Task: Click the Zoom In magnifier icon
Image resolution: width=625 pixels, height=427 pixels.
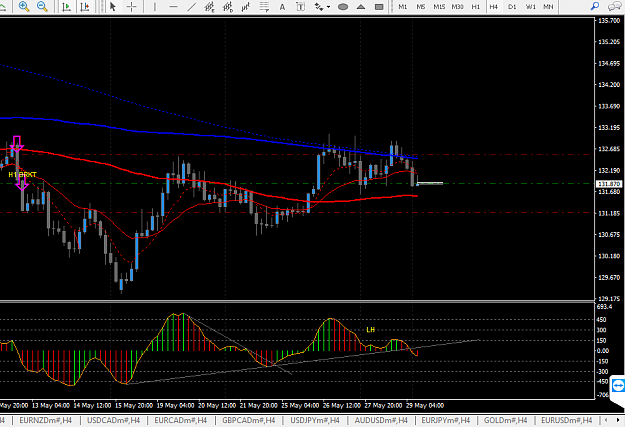Action: click(x=24, y=6)
